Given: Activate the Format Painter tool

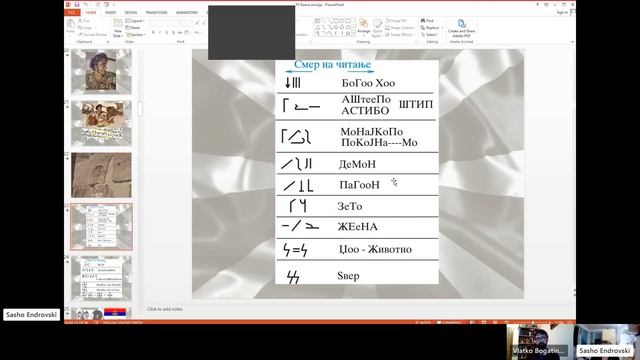Looking at the screenshot, I should pos(93,34).
